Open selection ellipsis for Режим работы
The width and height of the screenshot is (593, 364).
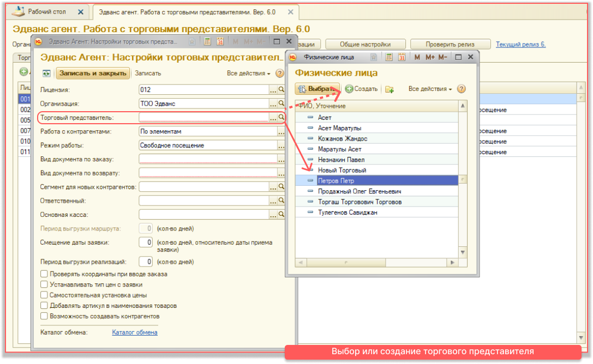tap(281, 145)
